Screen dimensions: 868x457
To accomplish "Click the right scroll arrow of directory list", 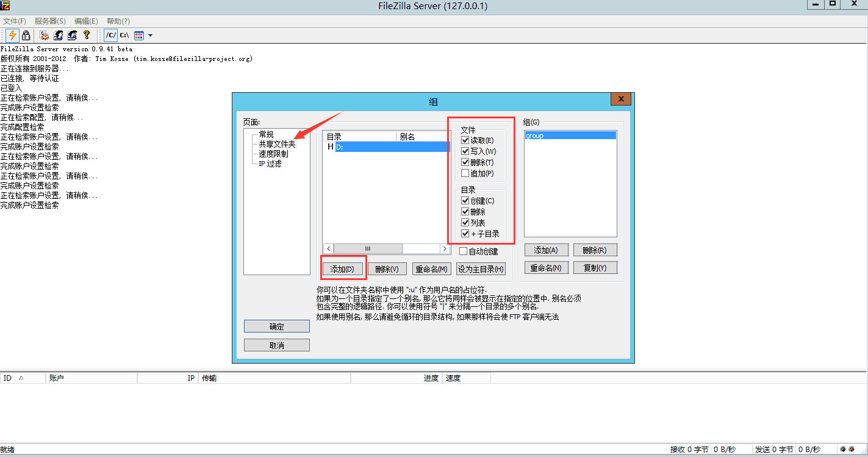I will click(x=445, y=249).
